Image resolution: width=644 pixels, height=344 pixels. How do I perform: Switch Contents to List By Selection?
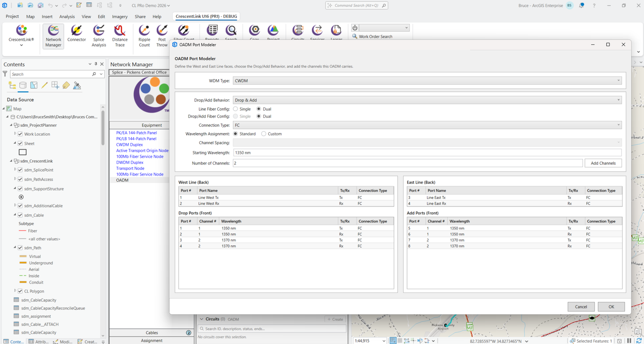pos(34,85)
